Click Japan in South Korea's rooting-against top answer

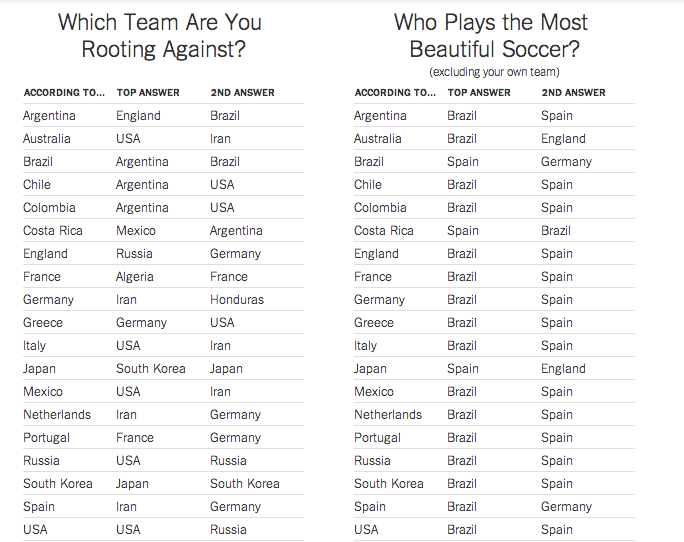133,484
